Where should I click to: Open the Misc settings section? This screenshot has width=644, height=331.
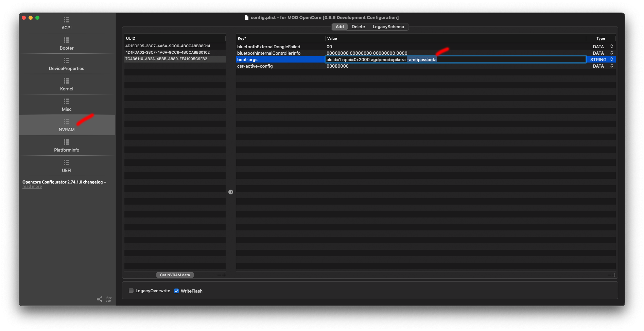66,105
